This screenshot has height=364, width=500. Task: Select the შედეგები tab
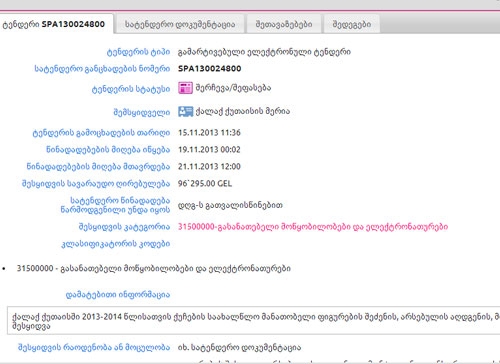[352, 24]
